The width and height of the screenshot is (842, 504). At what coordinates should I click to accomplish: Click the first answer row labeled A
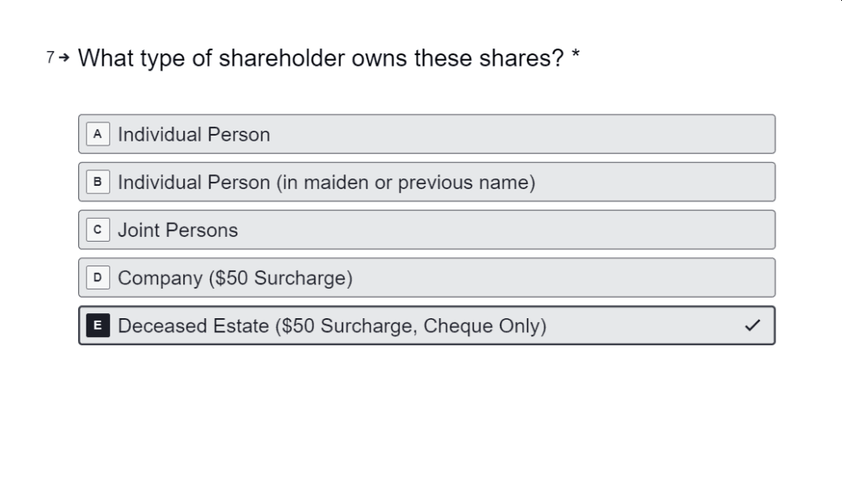(x=426, y=134)
